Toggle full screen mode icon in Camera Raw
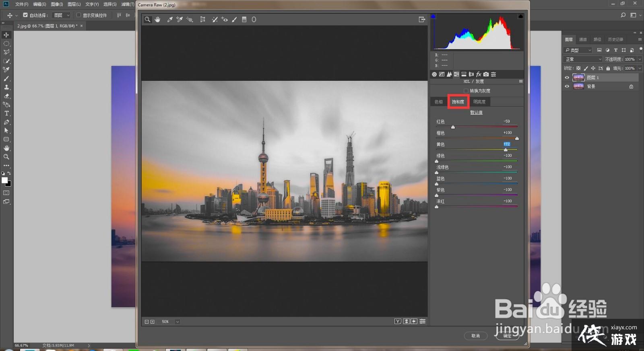Viewport: 644px width, 351px height. tap(422, 19)
